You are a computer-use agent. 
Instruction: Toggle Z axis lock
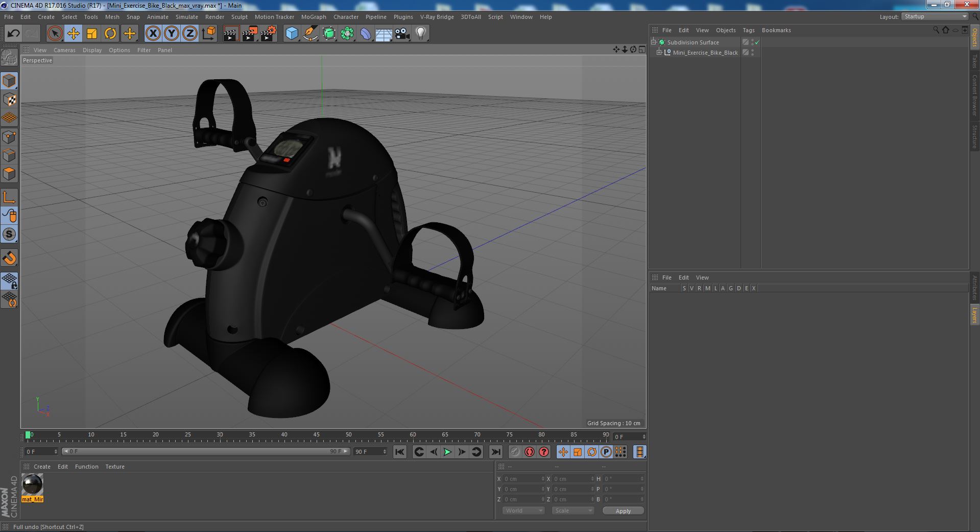pyautogui.click(x=190, y=34)
